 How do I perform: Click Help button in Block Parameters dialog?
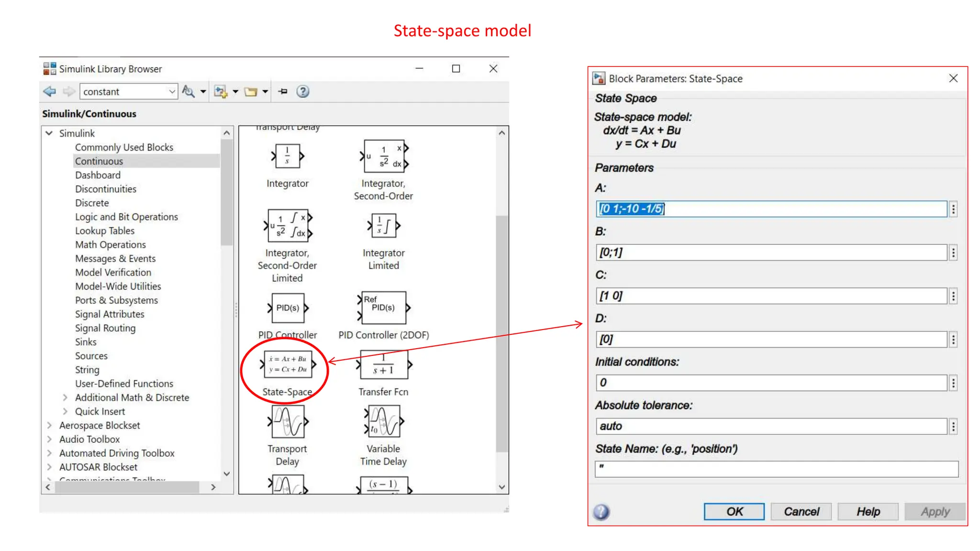(868, 511)
